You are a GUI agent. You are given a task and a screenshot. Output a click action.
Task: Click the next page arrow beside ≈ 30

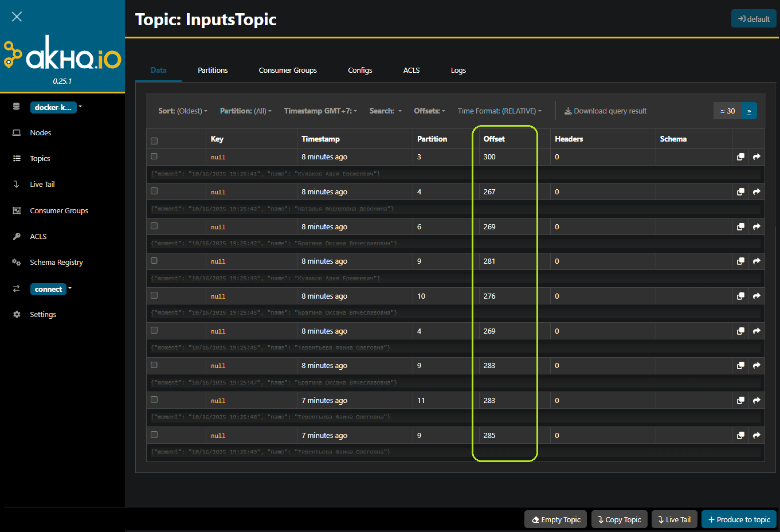coord(749,111)
